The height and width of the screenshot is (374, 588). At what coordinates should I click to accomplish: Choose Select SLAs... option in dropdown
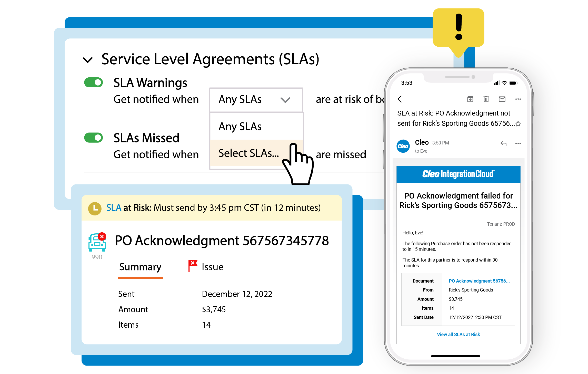(x=256, y=153)
